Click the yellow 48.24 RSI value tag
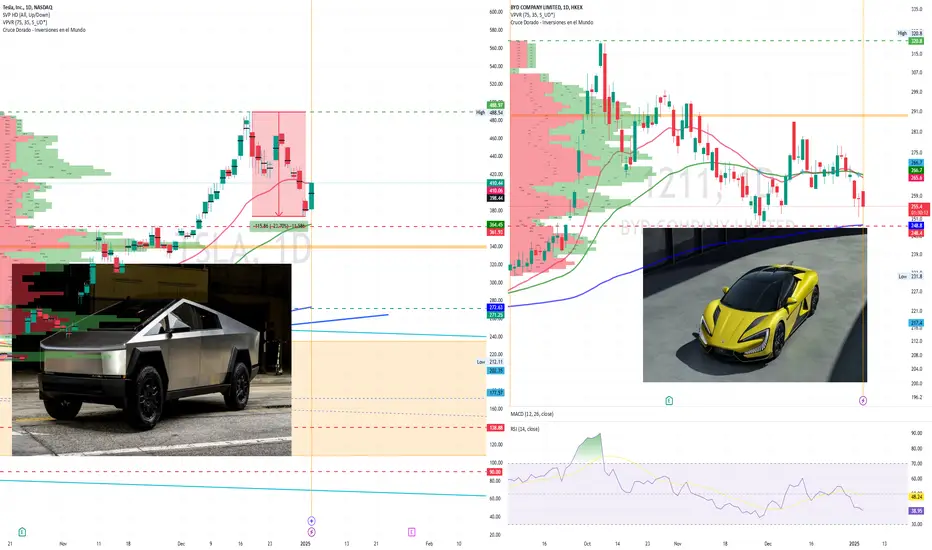This screenshot has height=550, width=932. 917,496
